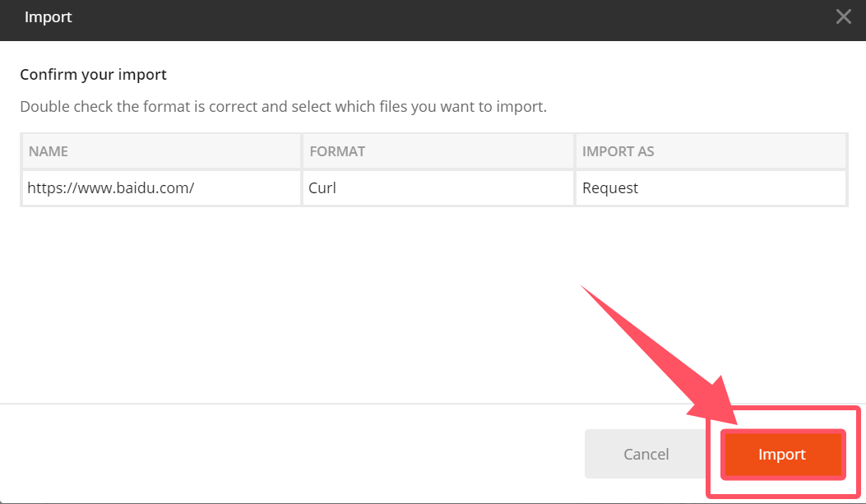This screenshot has width=866, height=504.
Task: Click the 'Import' title in the header bar
Action: click(x=48, y=17)
